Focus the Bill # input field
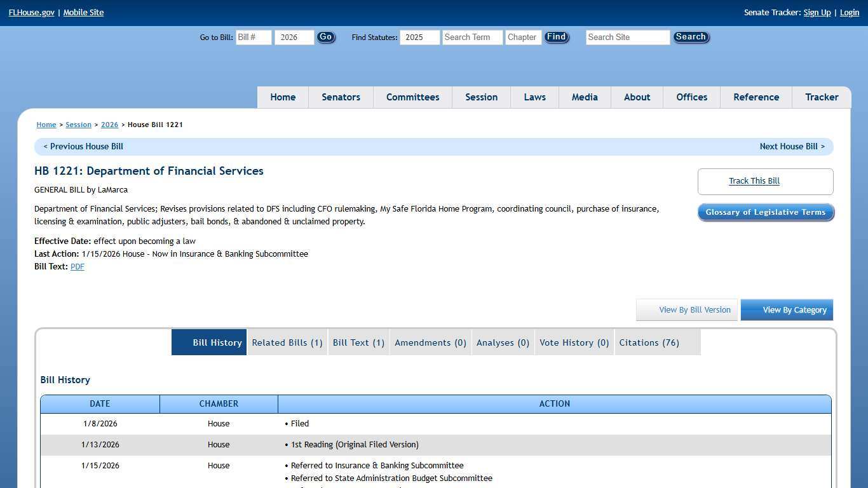 pos(254,37)
